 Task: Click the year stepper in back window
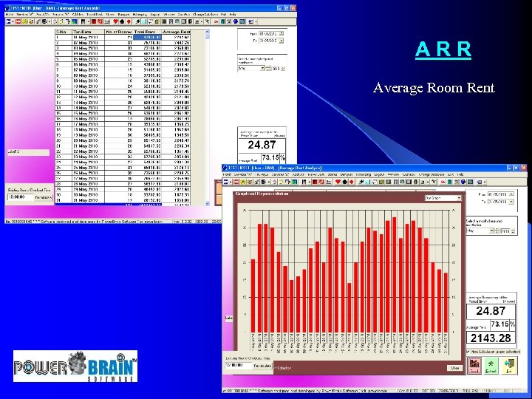pyautogui.click(x=283, y=69)
